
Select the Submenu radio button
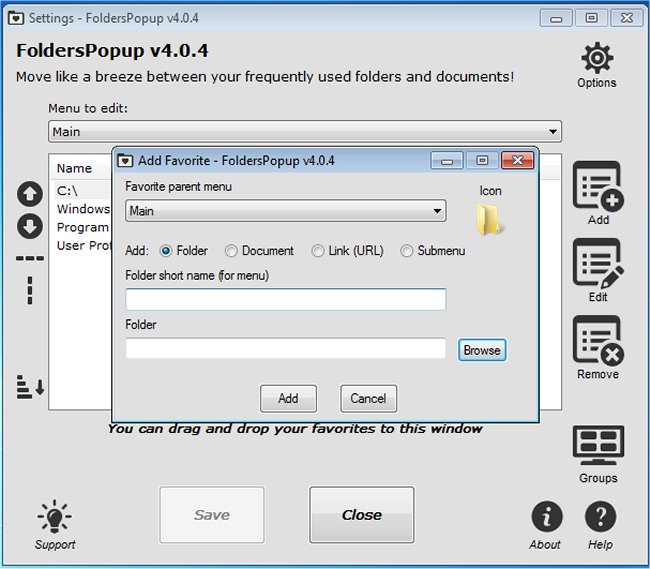(x=407, y=251)
